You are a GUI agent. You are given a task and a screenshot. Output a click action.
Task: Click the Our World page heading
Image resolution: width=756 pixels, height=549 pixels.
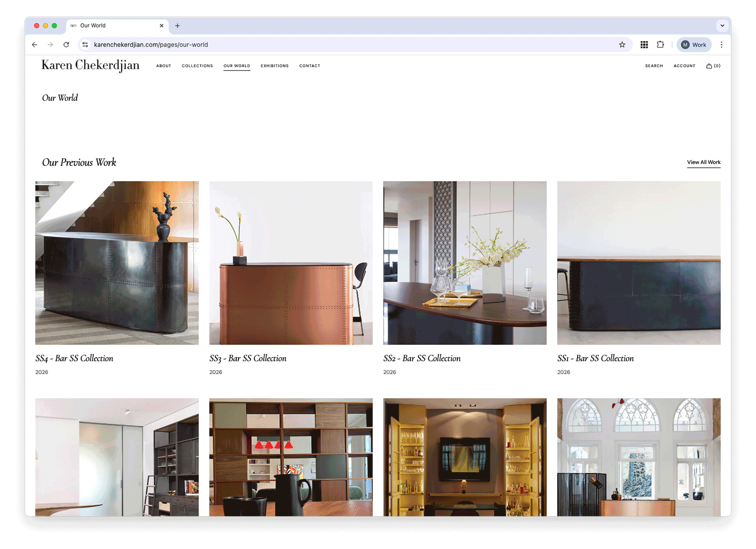tap(60, 98)
